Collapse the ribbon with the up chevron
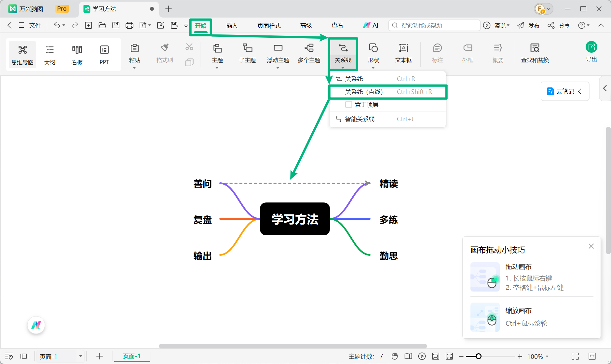The height and width of the screenshot is (364, 611). 601,25
